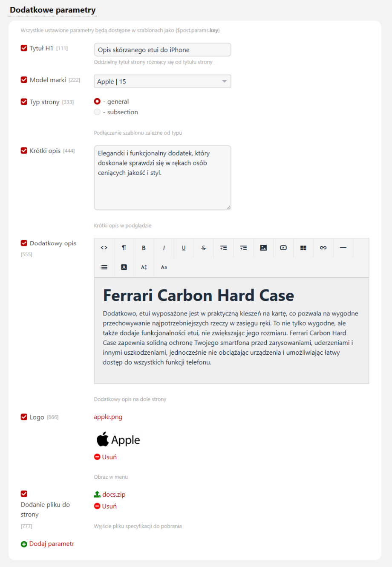Open paragraph format menu in editor

(x=124, y=248)
